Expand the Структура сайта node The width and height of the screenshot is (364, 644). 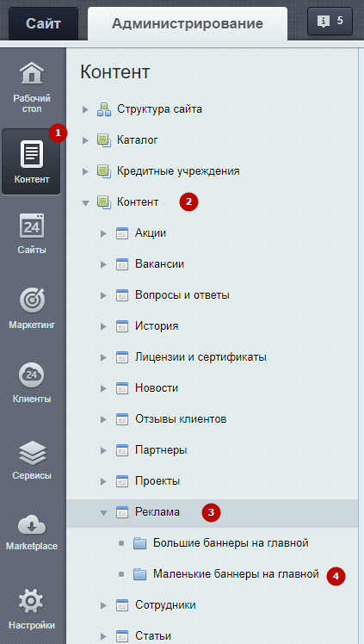[85, 109]
